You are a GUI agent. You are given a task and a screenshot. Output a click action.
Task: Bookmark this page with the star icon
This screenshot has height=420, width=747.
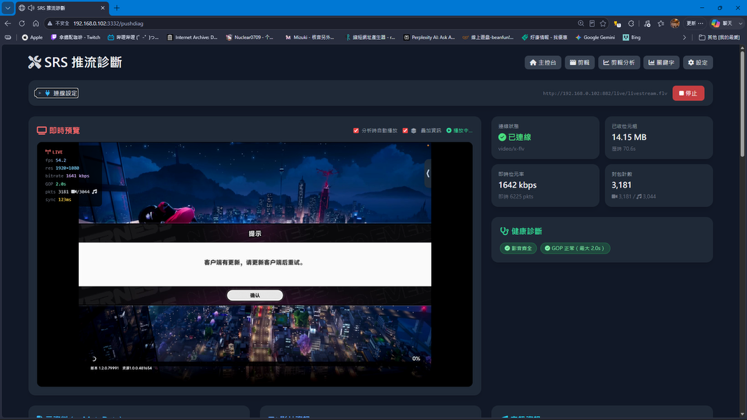[x=603, y=23]
